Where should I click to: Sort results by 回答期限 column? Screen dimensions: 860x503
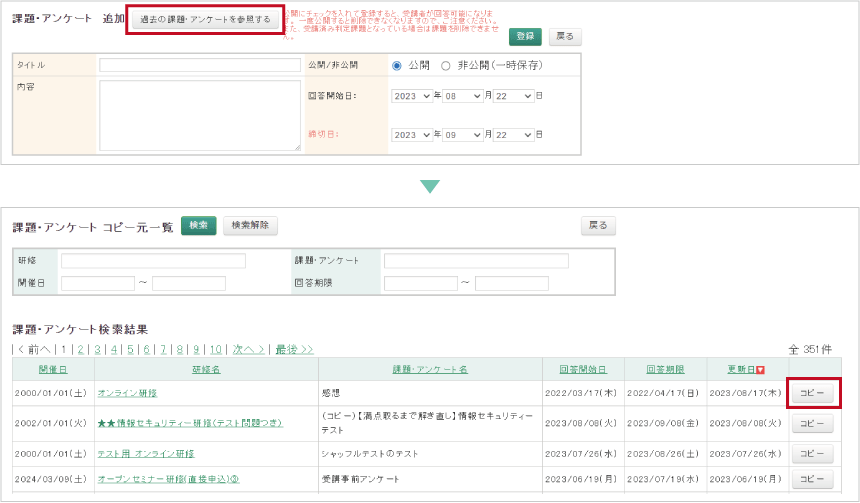[x=665, y=370]
